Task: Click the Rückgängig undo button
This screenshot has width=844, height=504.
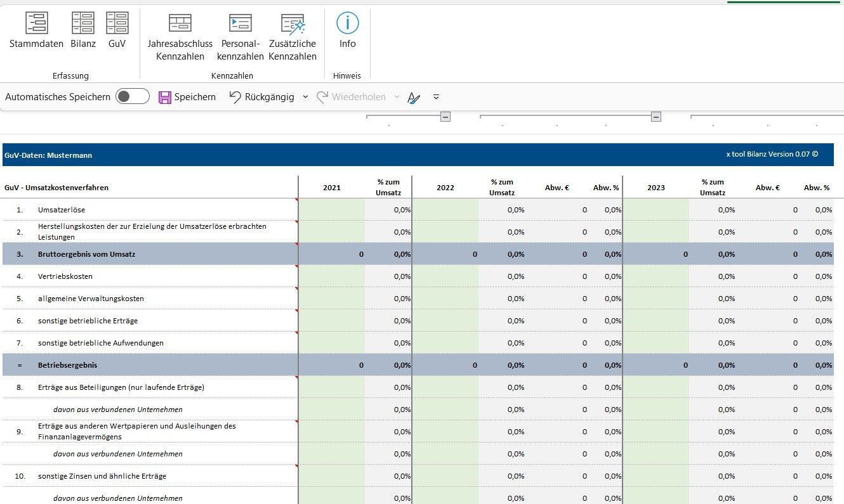Action: point(261,97)
